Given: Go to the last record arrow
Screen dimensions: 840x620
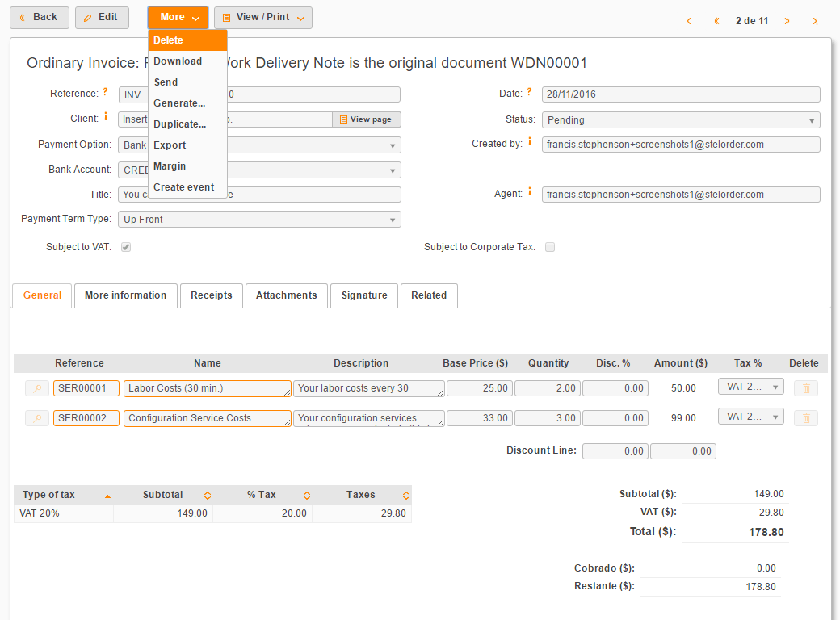Looking at the screenshot, I should tap(815, 22).
